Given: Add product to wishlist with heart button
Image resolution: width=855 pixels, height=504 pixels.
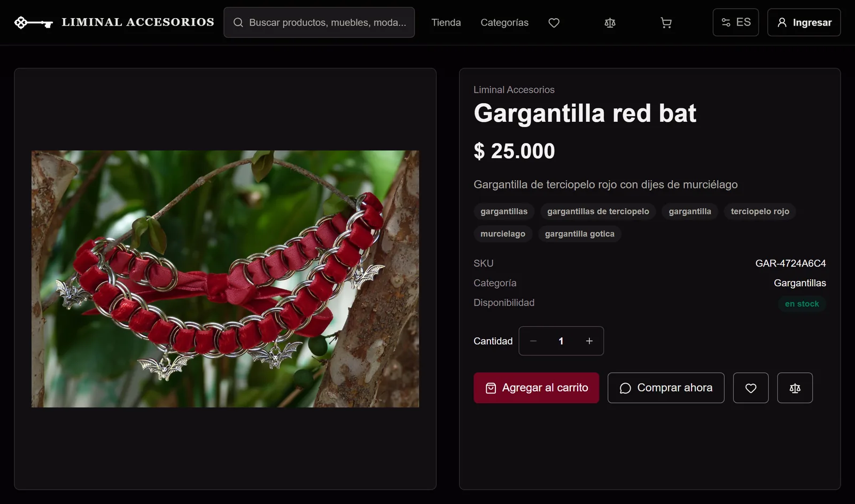Looking at the screenshot, I should tap(751, 388).
